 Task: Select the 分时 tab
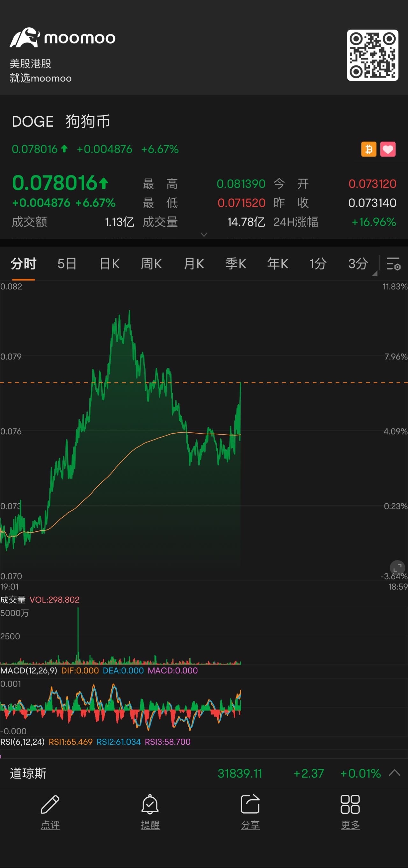coord(23,264)
